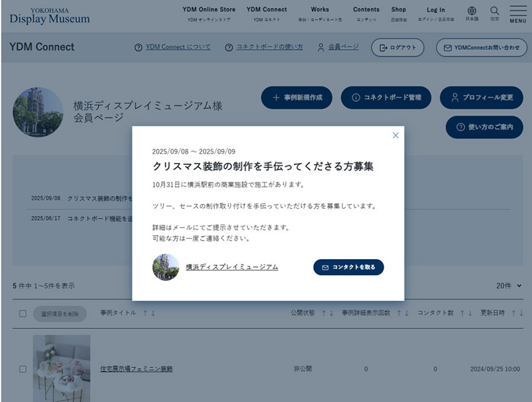Close the announcement popup with the X
Screen dimensions: 532x402
click(x=395, y=136)
